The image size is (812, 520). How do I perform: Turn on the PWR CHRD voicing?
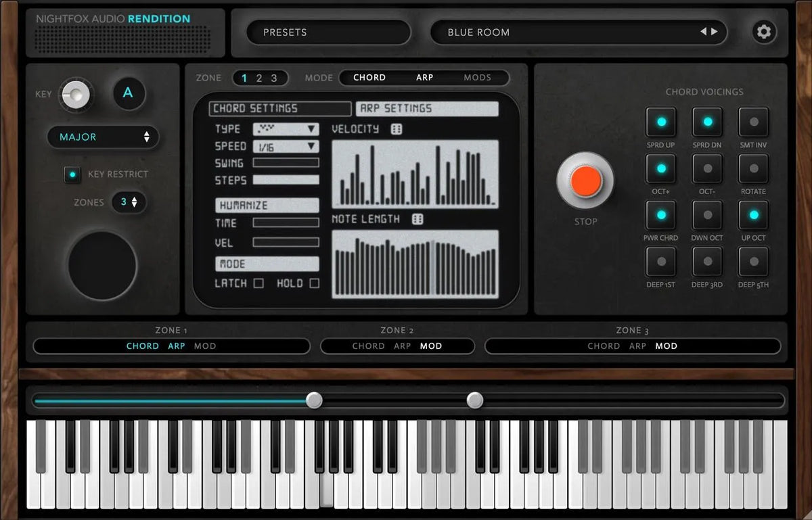(x=661, y=216)
